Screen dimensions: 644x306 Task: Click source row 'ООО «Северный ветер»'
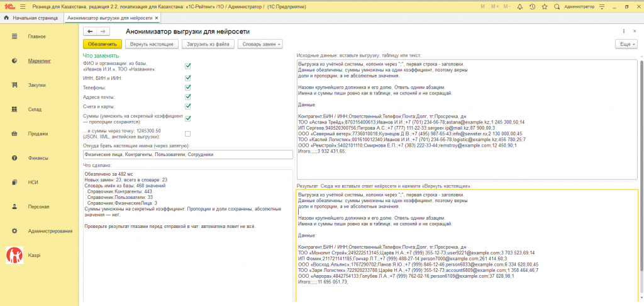410,133
